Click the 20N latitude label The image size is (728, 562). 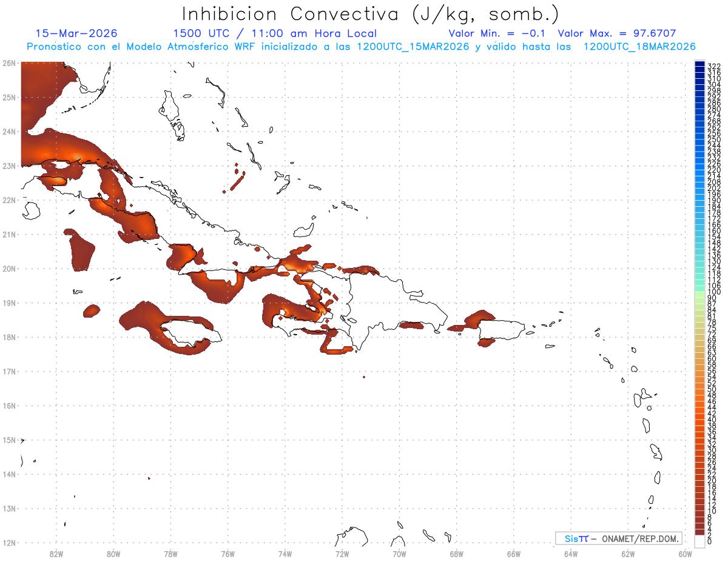pyautogui.click(x=9, y=269)
